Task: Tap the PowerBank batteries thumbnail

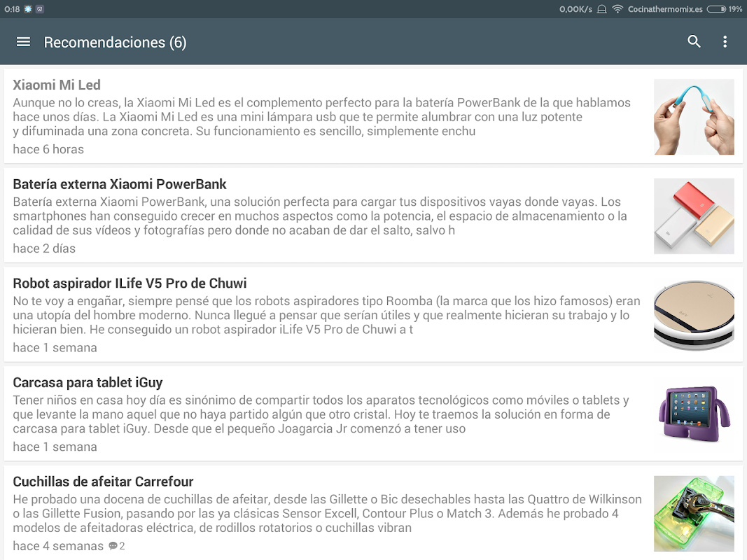Action: tap(694, 216)
